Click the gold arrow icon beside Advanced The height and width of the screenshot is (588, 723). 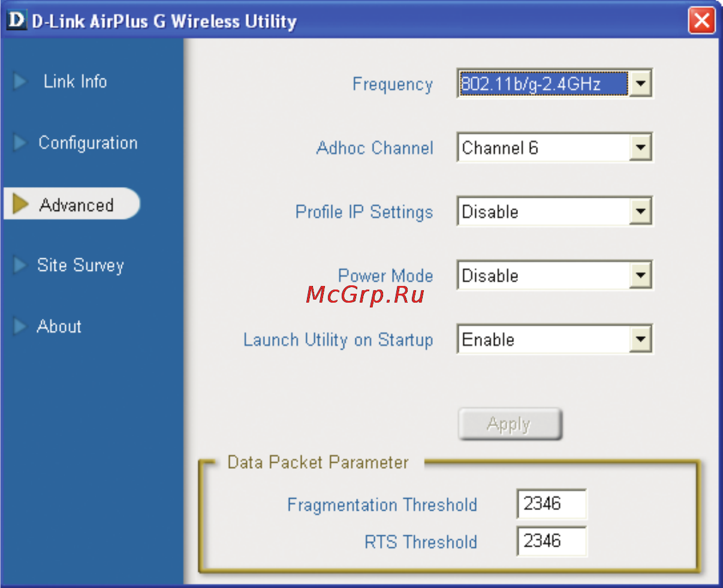(20, 204)
